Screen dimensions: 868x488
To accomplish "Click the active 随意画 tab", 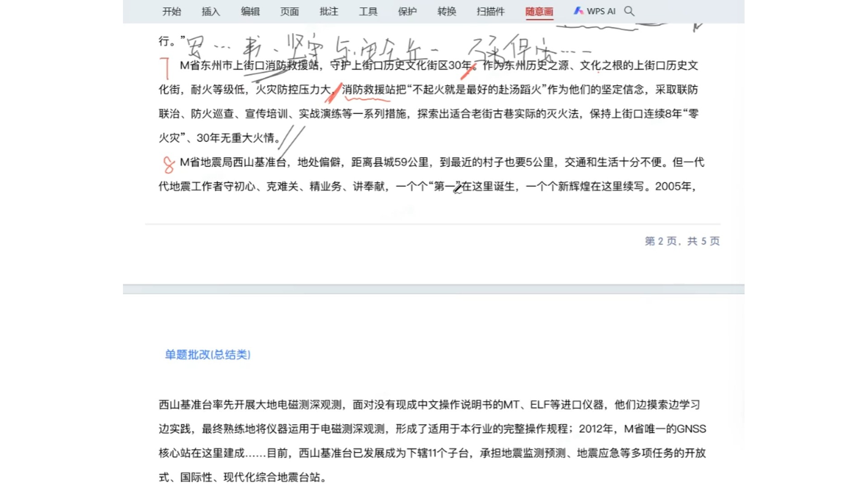I will point(539,11).
